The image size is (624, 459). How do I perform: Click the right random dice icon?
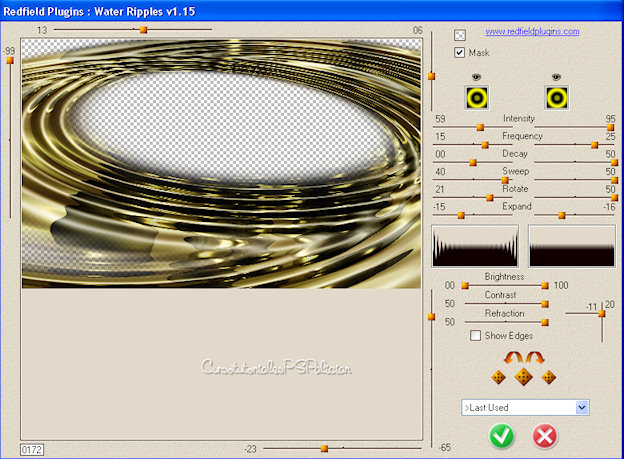(x=548, y=377)
